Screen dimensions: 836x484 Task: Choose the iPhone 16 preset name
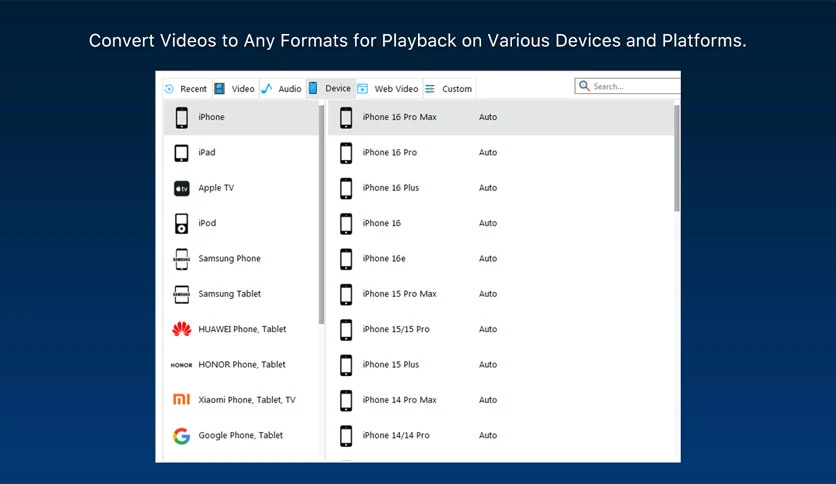point(381,223)
